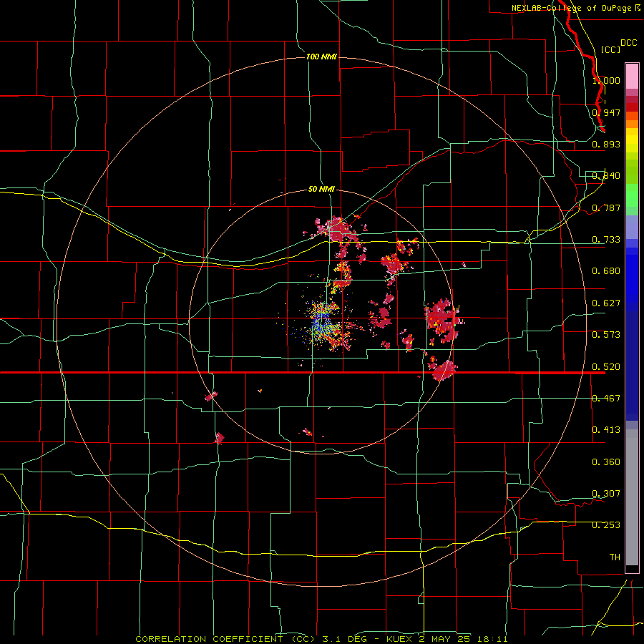Viewport: 644px width, 644px height.
Task: Select the 0.627 scale value
Action: pyautogui.click(x=606, y=303)
